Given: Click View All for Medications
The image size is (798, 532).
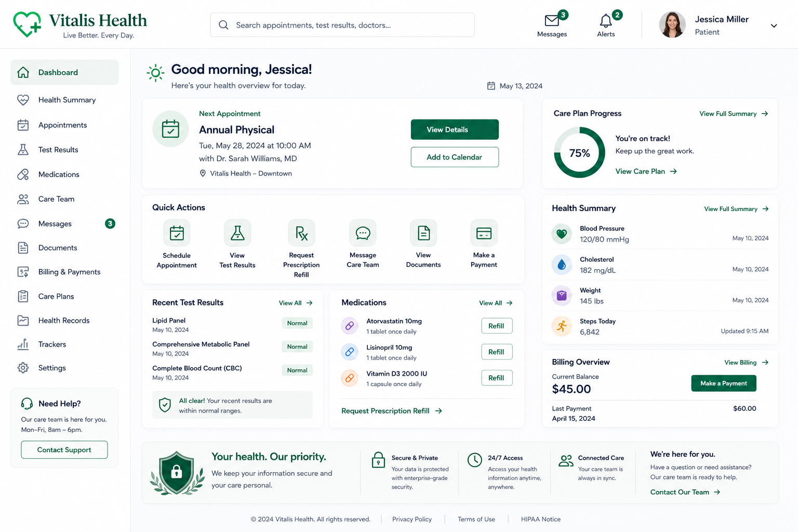Looking at the screenshot, I should click(x=496, y=303).
